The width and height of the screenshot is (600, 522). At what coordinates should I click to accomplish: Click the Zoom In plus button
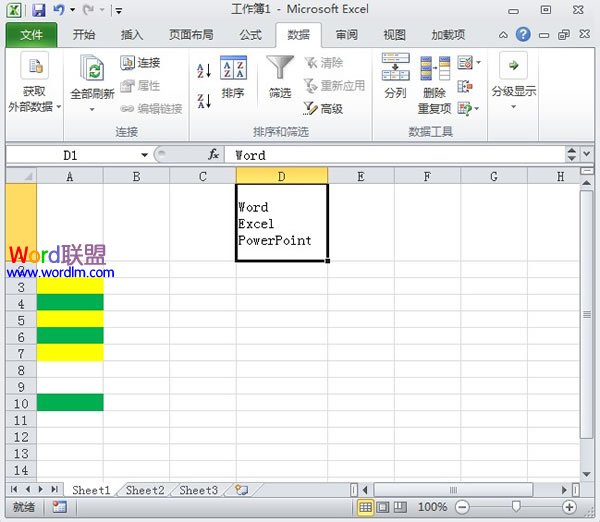pyautogui.click(x=569, y=507)
